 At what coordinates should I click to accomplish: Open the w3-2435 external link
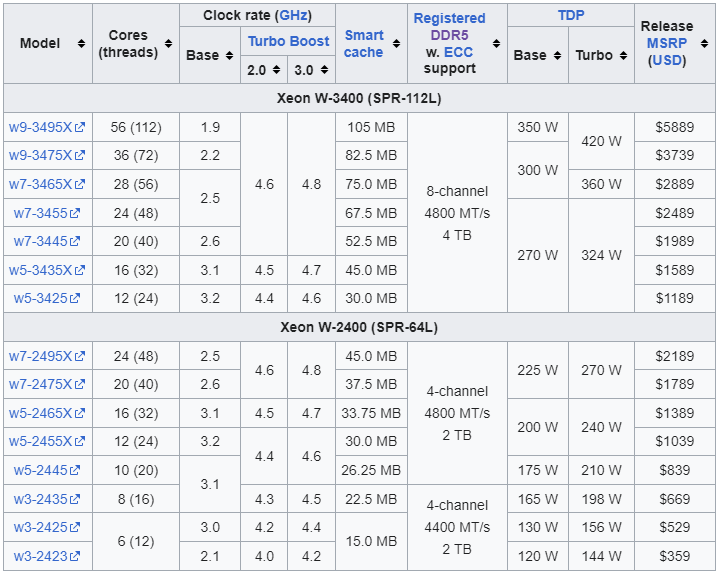46,500
